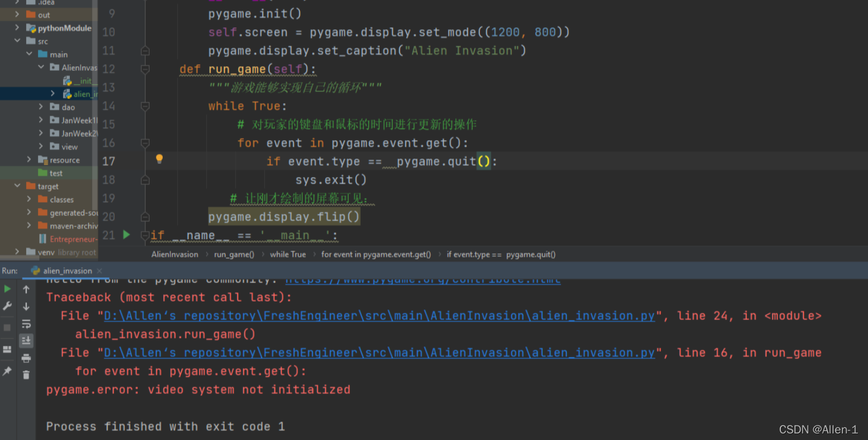Fold the for loop at line 16

click(x=145, y=143)
